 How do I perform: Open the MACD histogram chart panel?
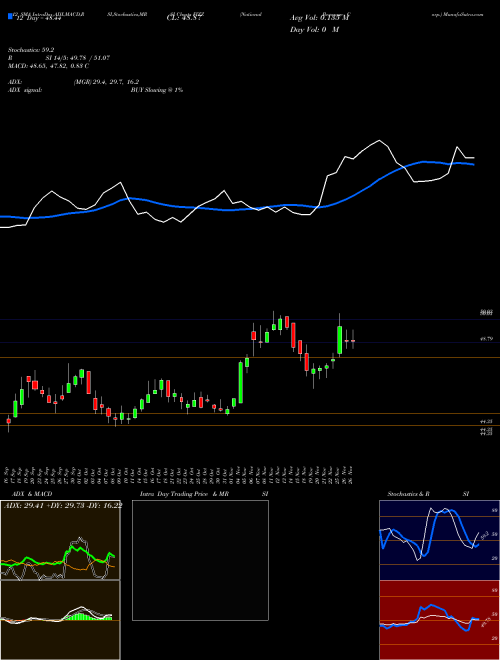60,620
